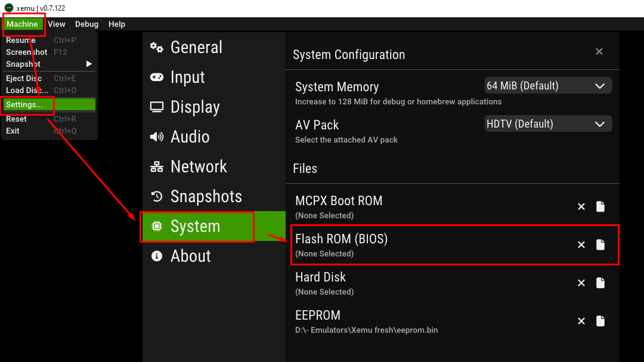
Task: Switch to the Network settings tab
Action: [x=214, y=166]
